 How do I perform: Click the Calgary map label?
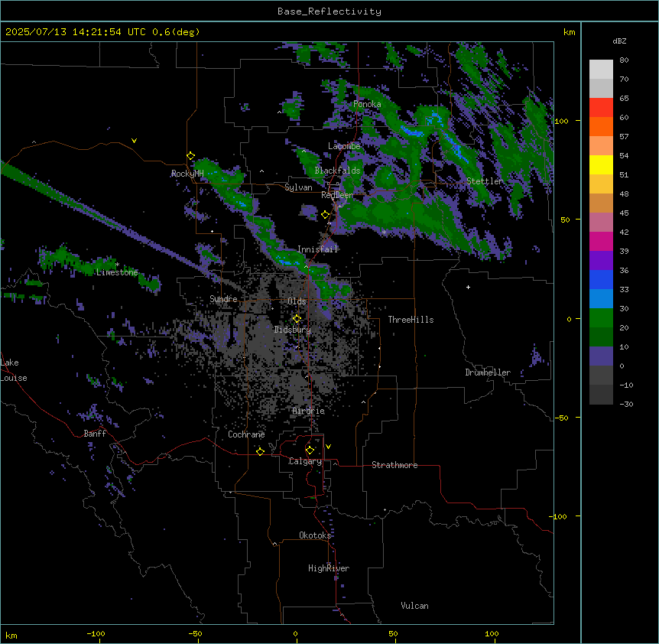coord(305,461)
